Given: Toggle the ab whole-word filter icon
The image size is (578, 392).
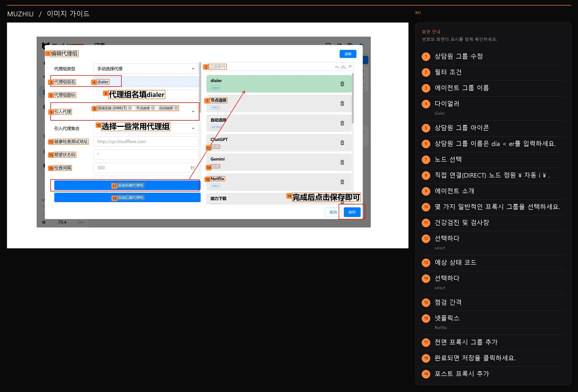Looking at the screenshot, I should (x=343, y=67).
